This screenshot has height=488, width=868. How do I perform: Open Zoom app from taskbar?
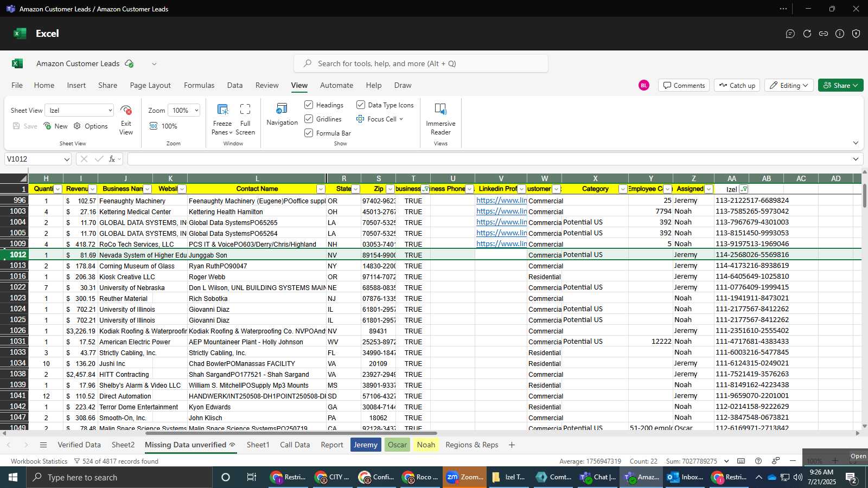click(x=465, y=477)
